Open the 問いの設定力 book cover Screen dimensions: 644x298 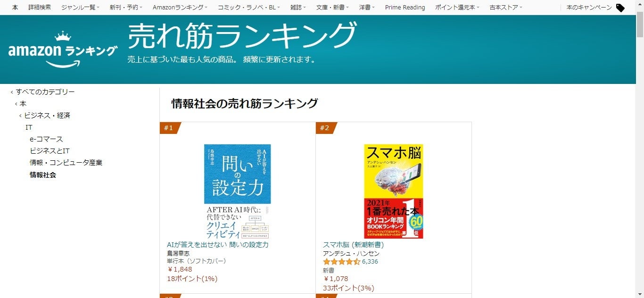238,191
